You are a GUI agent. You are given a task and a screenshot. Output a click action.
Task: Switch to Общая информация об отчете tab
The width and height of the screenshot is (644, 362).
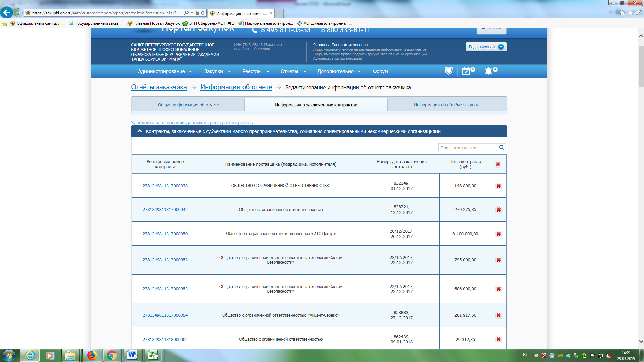pos(188,105)
